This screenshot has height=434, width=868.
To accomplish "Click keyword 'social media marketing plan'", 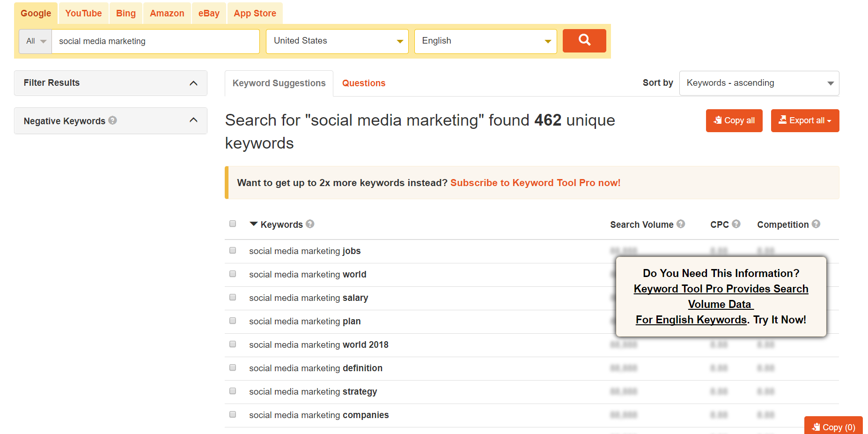I will click(x=305, y=321).
